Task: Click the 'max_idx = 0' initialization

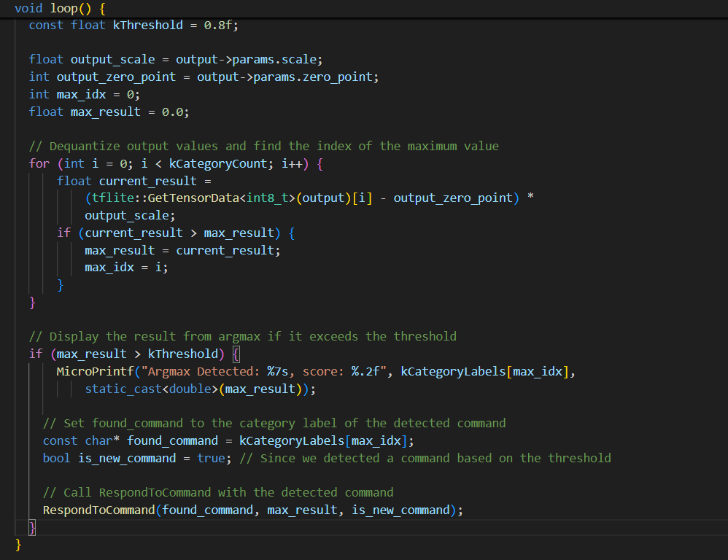Action: point(98,94)
